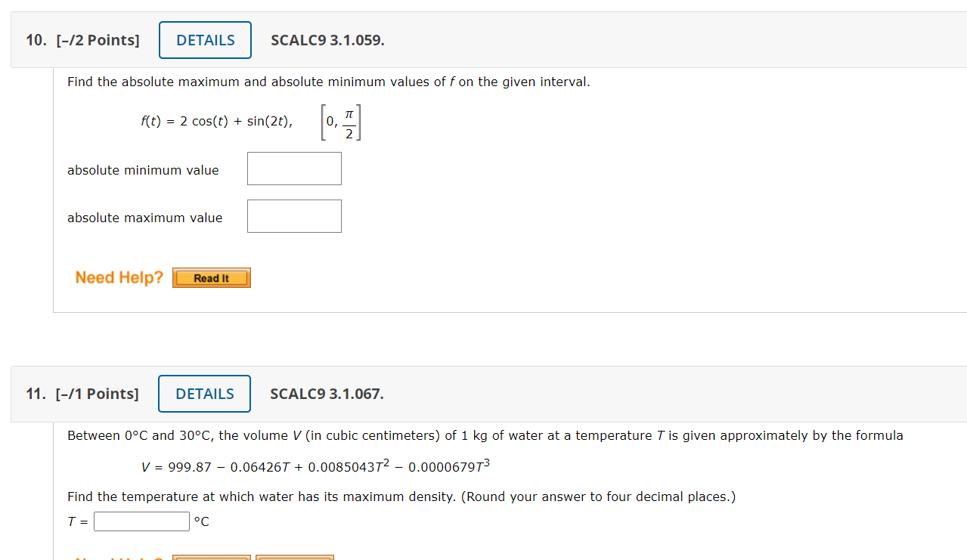The height and width of the screenshot is (560, 967).
Task: Click the Read It button for problem 10
Action: coord(211,277)
